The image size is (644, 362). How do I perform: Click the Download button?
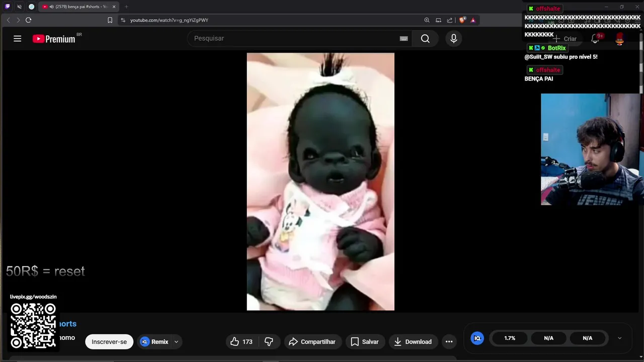[413, 342]
